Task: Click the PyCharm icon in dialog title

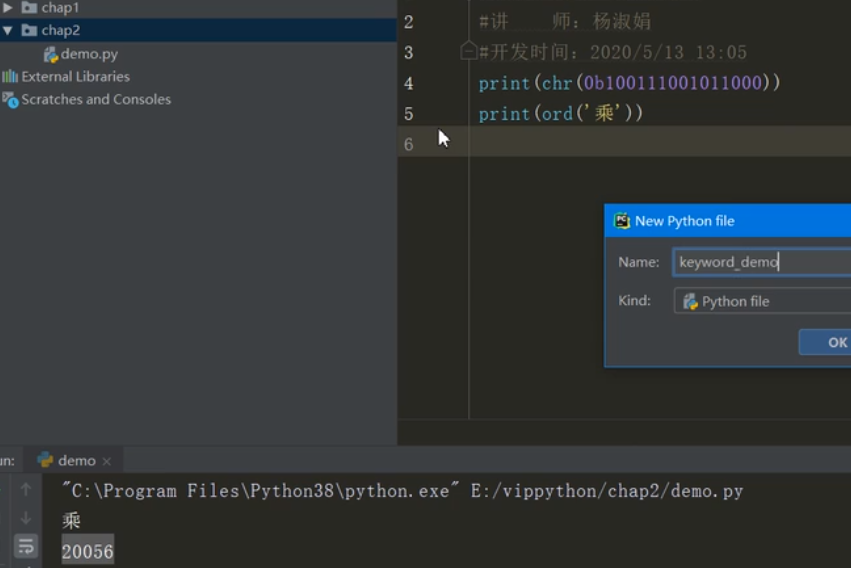Action: [x=621, y=221]
